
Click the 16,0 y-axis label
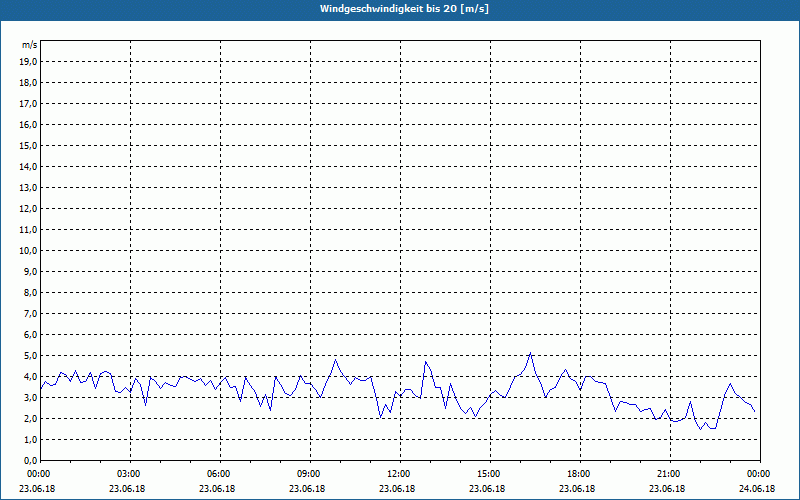click(29, 124)
